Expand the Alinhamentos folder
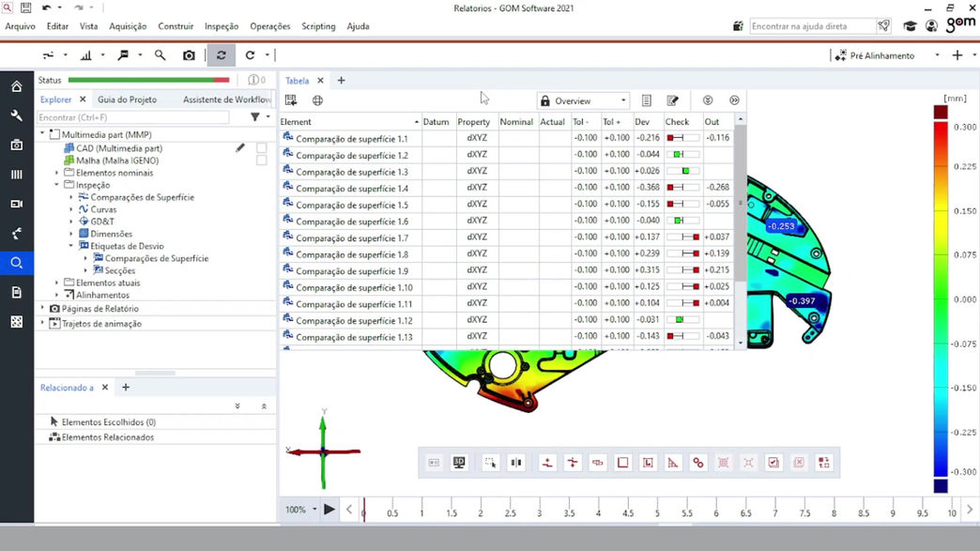980x551 pixels. pos(57,295)
